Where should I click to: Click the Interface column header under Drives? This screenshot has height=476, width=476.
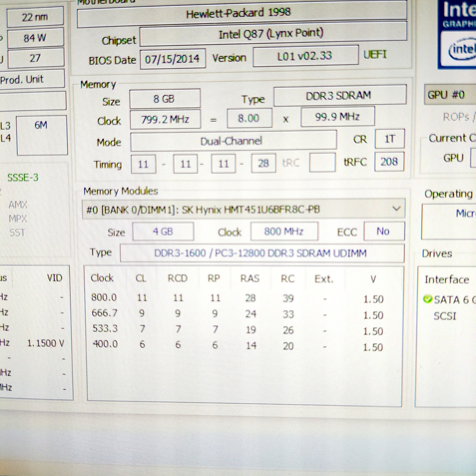click(447, 279)
